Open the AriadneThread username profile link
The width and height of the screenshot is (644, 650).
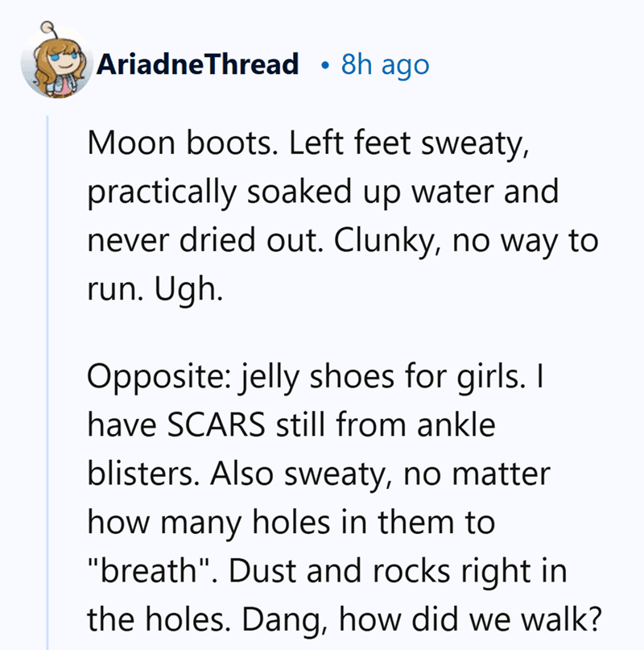(197, 64)
